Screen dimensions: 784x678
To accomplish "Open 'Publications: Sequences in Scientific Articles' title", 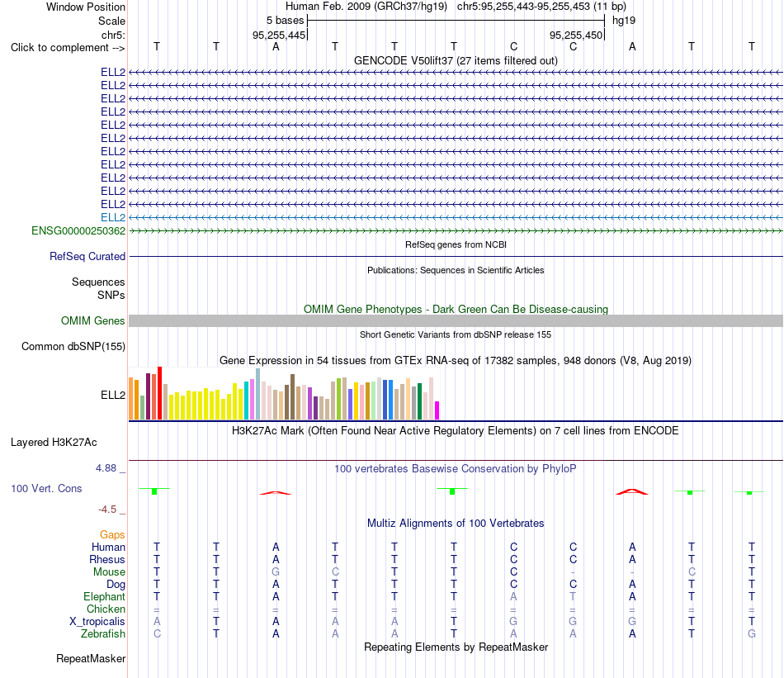I will (x=456, y=270).
